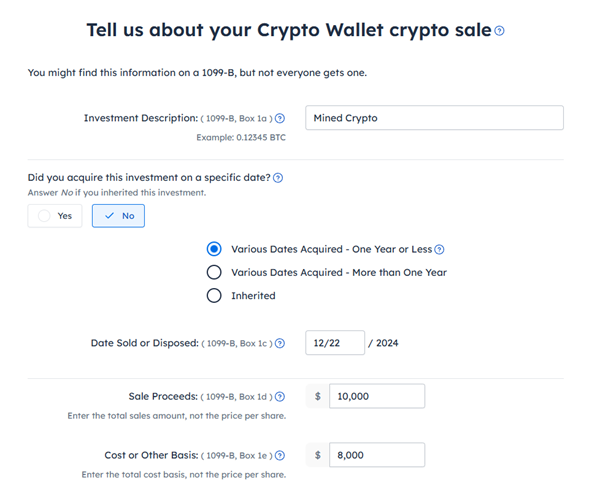The height and width of the screenshot is (491, 592).
Task: Click the Date Sold month/day field
Action: [335, 343]
